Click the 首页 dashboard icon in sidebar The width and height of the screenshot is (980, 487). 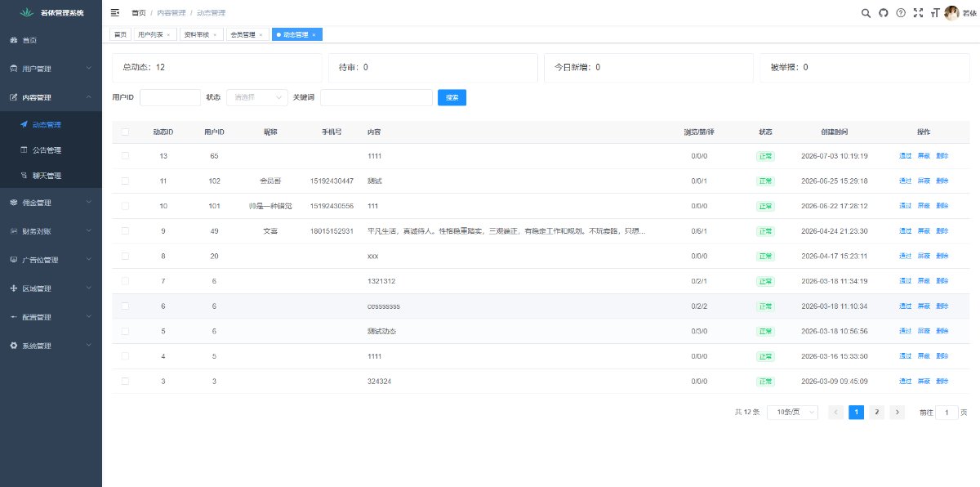click(13, 40)
